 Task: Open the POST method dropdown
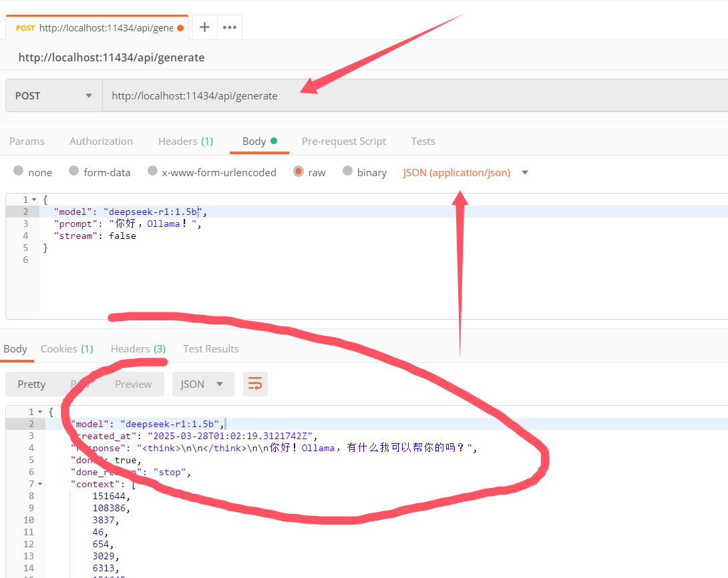54,95
